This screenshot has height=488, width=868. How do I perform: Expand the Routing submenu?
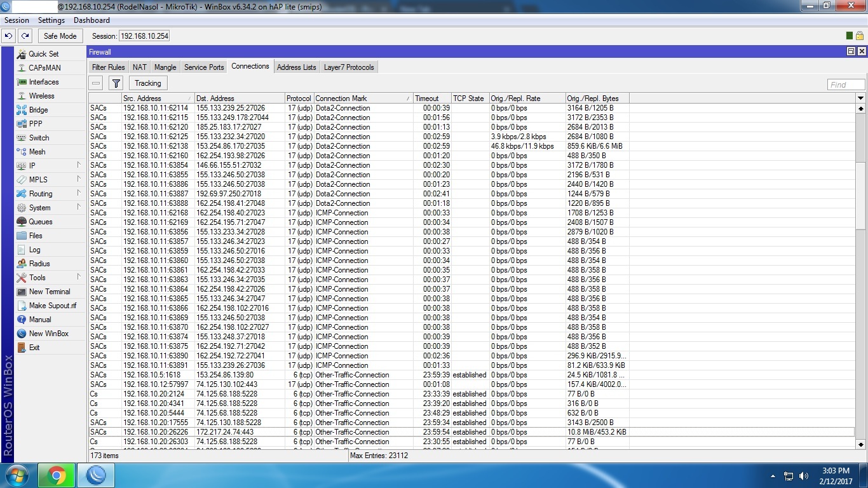tap(79, 193)
